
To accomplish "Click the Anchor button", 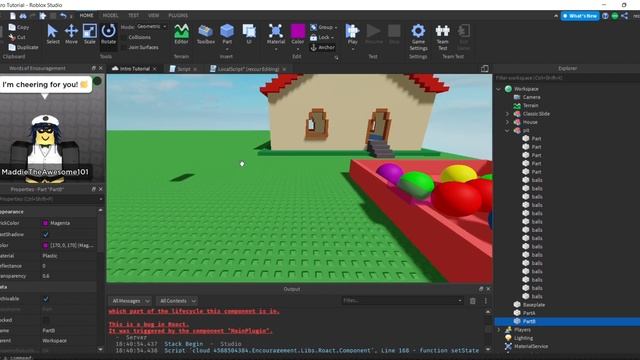I will click(x=322, y=48).
